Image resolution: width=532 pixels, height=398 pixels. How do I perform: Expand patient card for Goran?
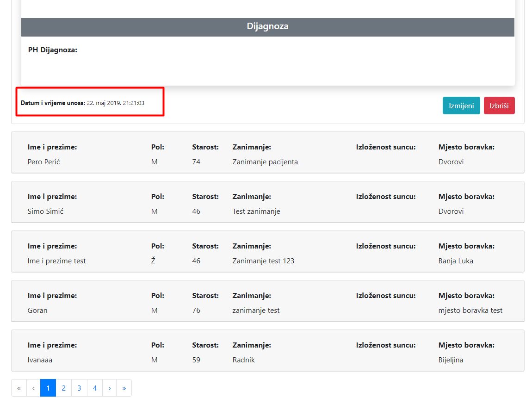[x=267, y=301]
